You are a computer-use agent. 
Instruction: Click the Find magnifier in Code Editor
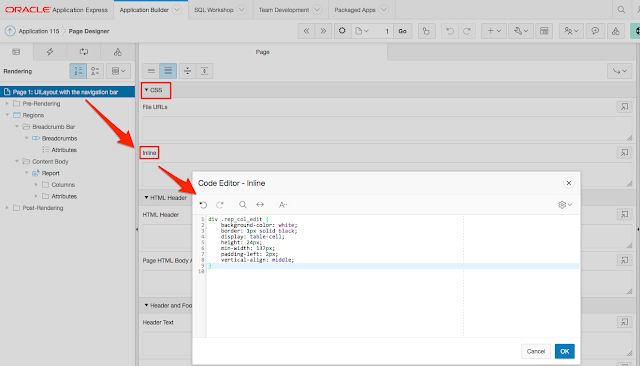coord(243,204)
